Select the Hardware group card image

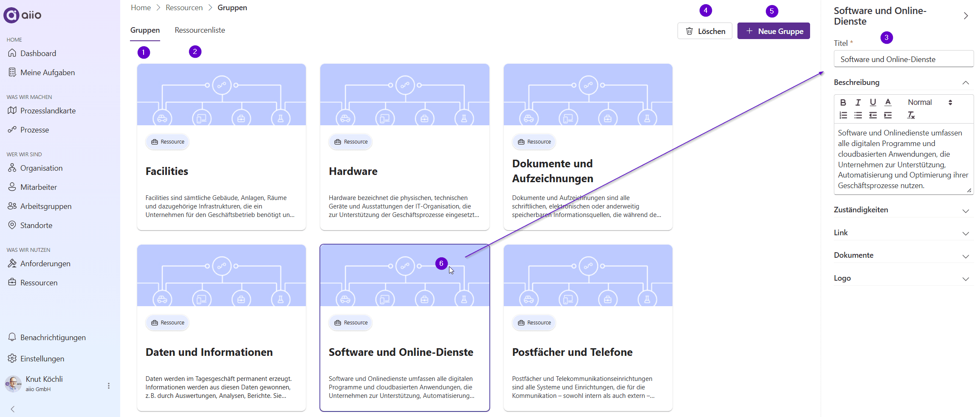404,94
